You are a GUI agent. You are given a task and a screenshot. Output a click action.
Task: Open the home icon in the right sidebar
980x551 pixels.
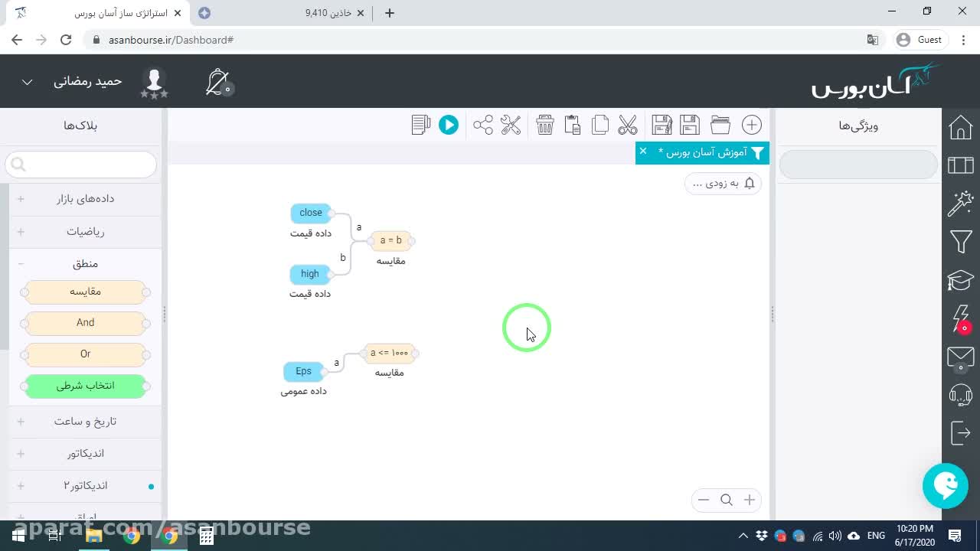[961, 127]
